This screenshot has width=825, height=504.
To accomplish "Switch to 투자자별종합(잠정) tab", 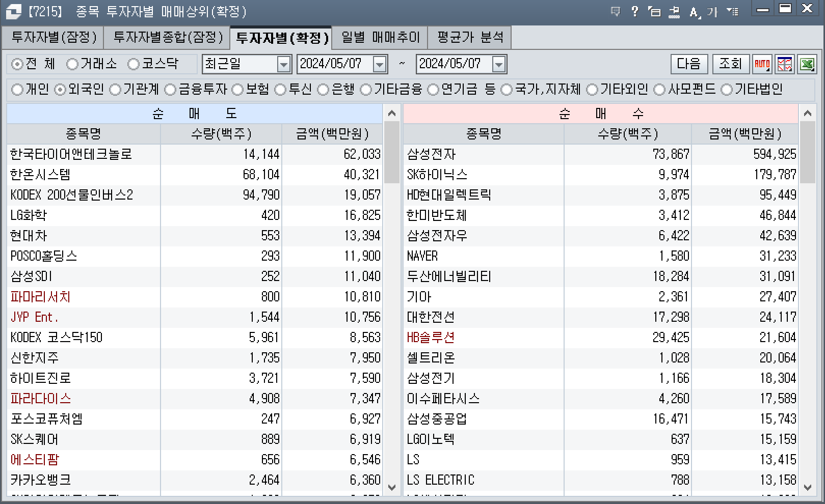I will (x=167, y=38).
